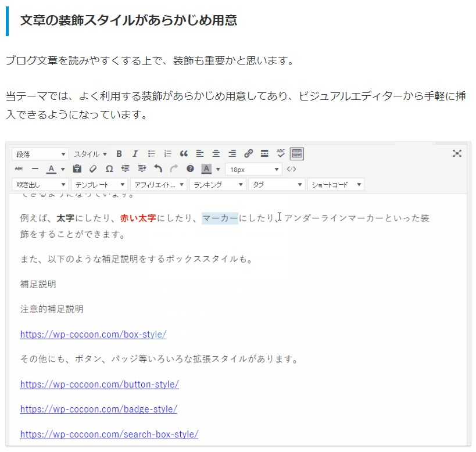Viewport: 476px width, 452px height.
Task: Align text left
Action: click(200, 154)
